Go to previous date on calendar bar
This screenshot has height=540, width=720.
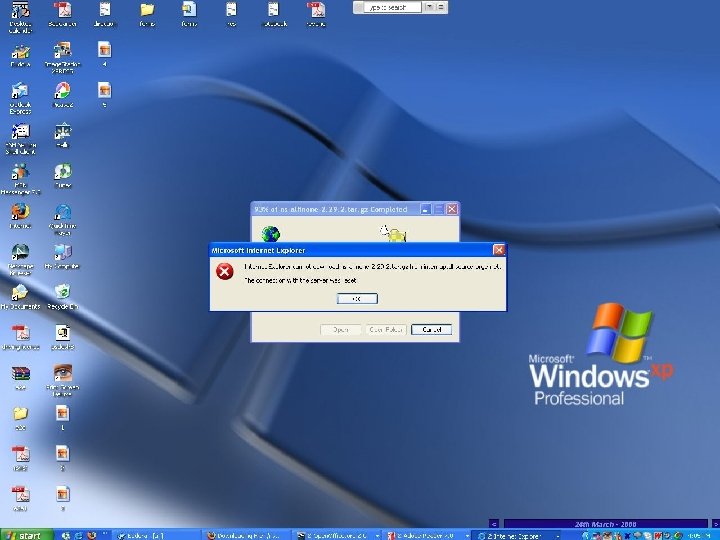coord(494,524)
